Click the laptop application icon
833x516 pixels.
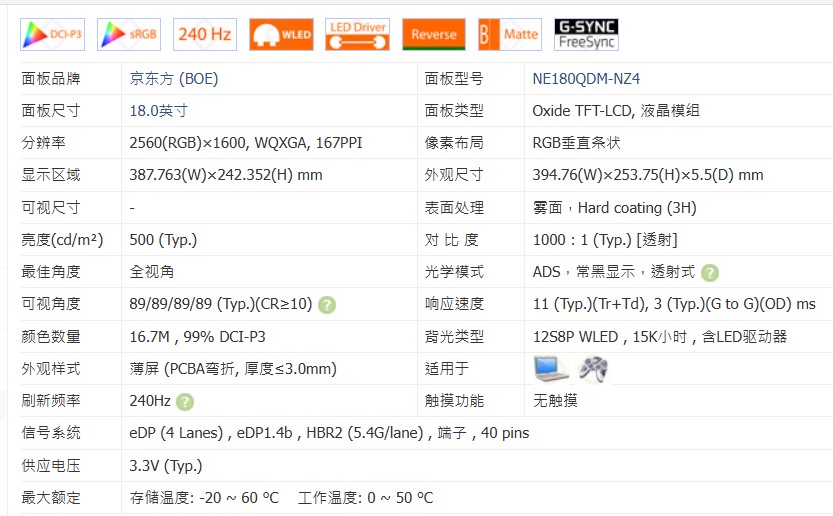click(551, 369)
